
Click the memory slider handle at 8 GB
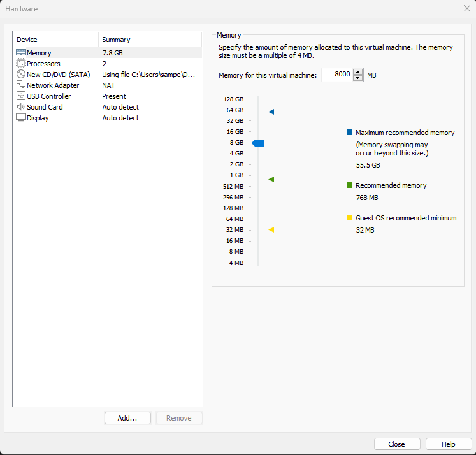(258, 143)
